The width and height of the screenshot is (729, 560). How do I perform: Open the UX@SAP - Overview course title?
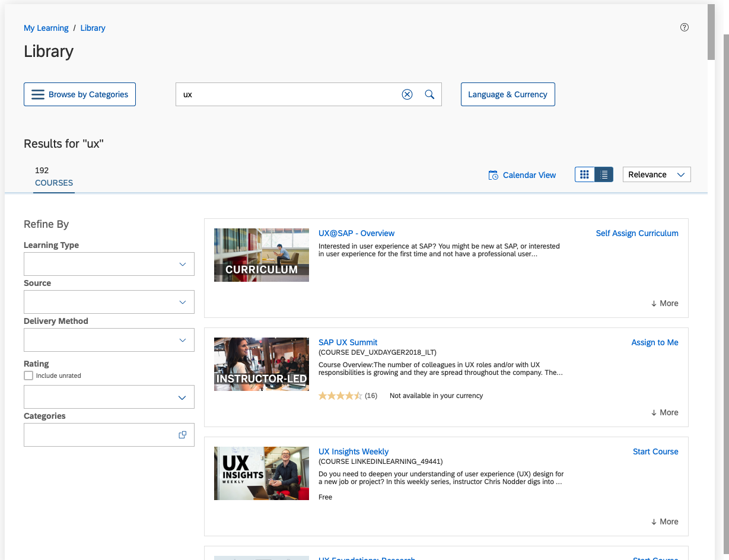pyautogui.click(x=356, y=233)
